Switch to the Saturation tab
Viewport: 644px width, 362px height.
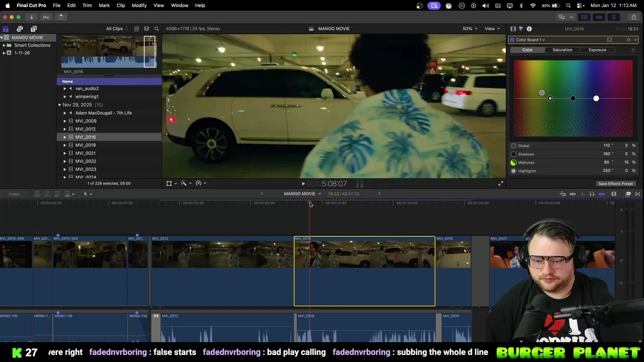[x=562, y=50]
